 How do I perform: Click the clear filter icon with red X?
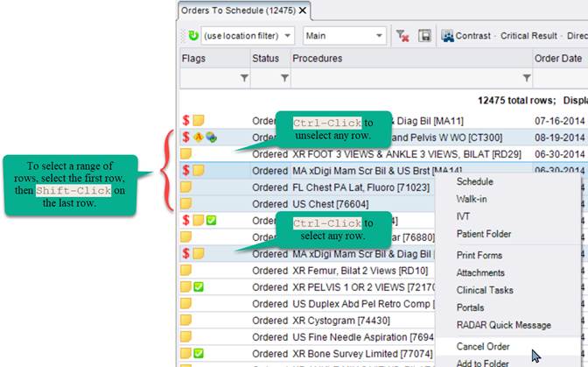pyautogui.click(x=402, y=36)
